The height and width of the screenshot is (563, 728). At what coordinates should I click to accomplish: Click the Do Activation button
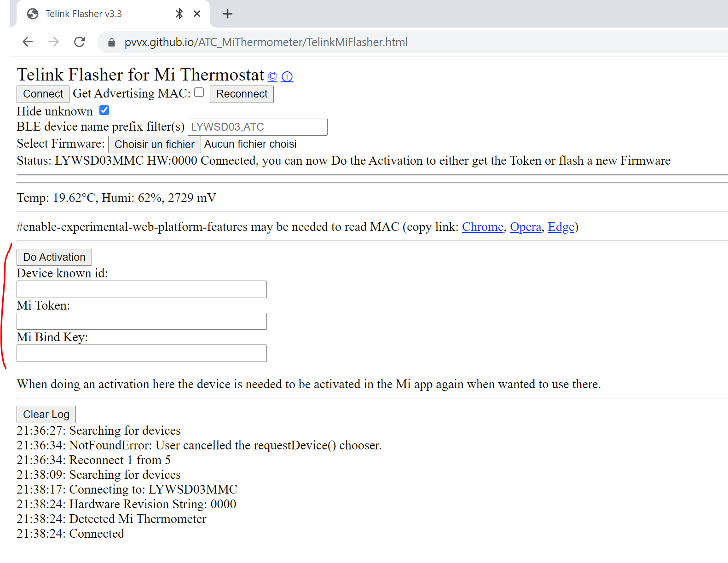54,257
